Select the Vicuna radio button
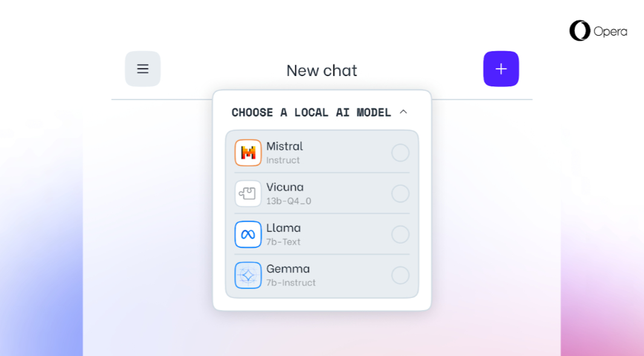Screen dimensions: 644x356 [400, 194]
